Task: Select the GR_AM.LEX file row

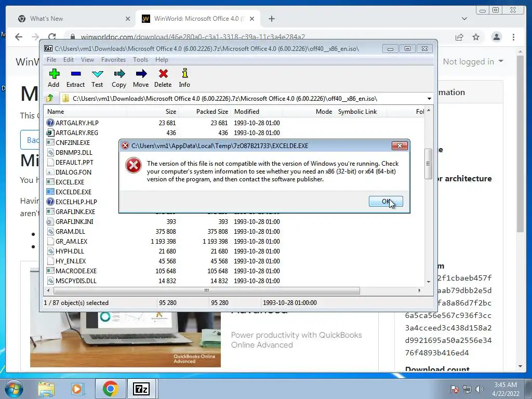Action: click(234, 241)
